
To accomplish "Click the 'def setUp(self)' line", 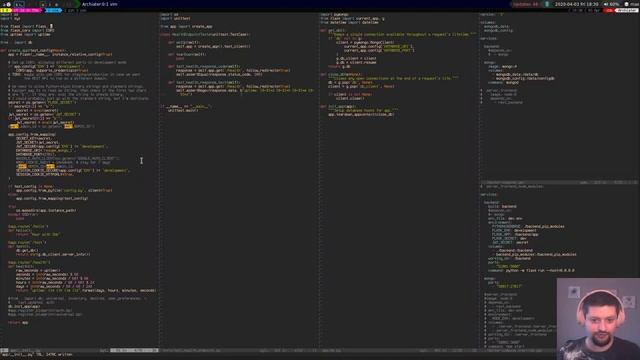I will (184, 42).
